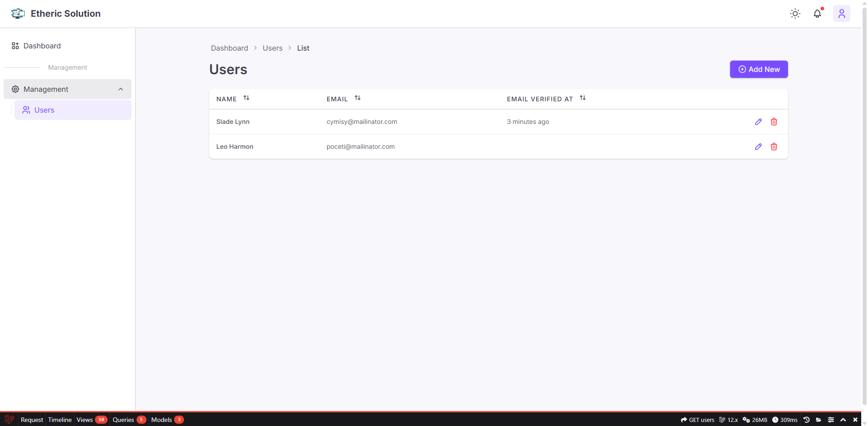Click the debugbar open-folder icon
The height and width of the screenshot is (426, 868).
(x=819, y=420)
